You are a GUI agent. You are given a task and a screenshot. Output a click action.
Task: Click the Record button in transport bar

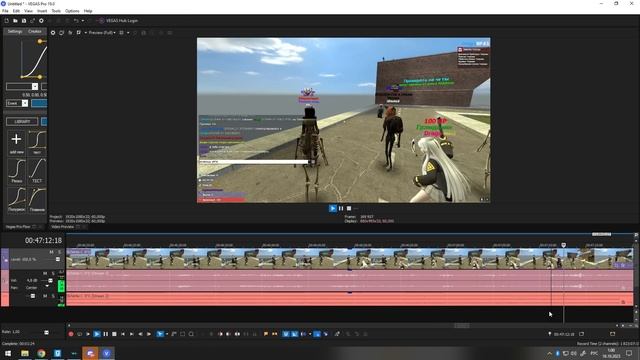[71, 334]
